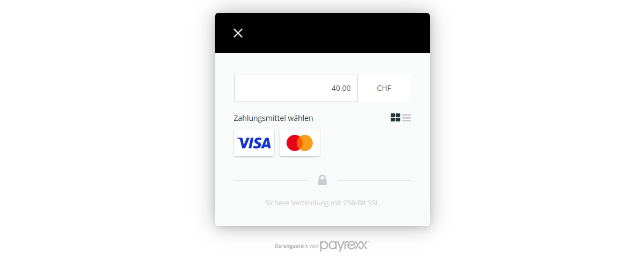Close the payment dialog with the X
Image resolution: width=644 pixels, height=259 pixels.
[238, 33]
